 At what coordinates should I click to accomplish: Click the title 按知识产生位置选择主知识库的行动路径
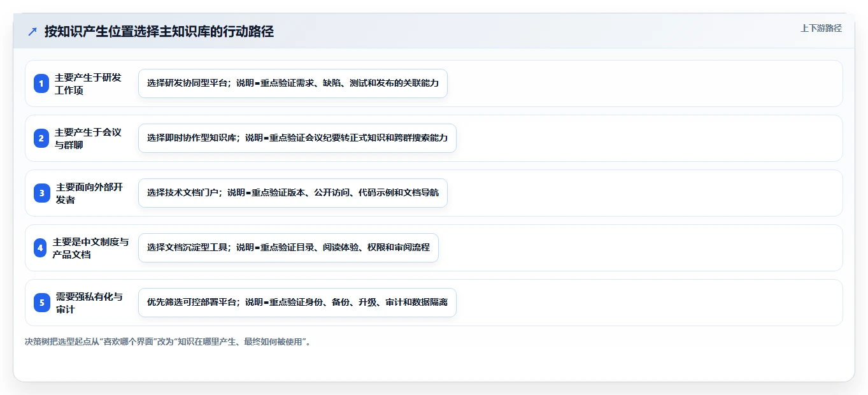[x=159, y=31]
